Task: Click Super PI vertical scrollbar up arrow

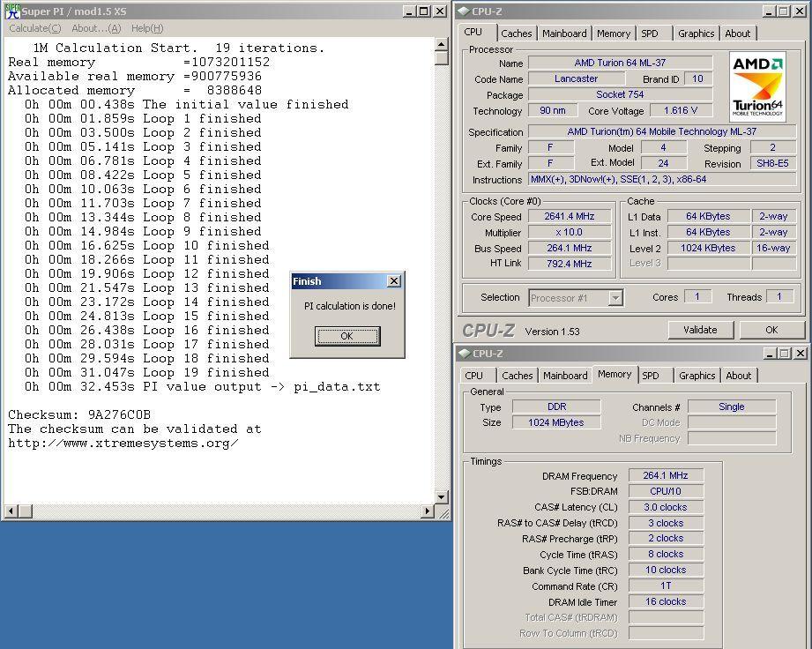Action: point(441,44)
